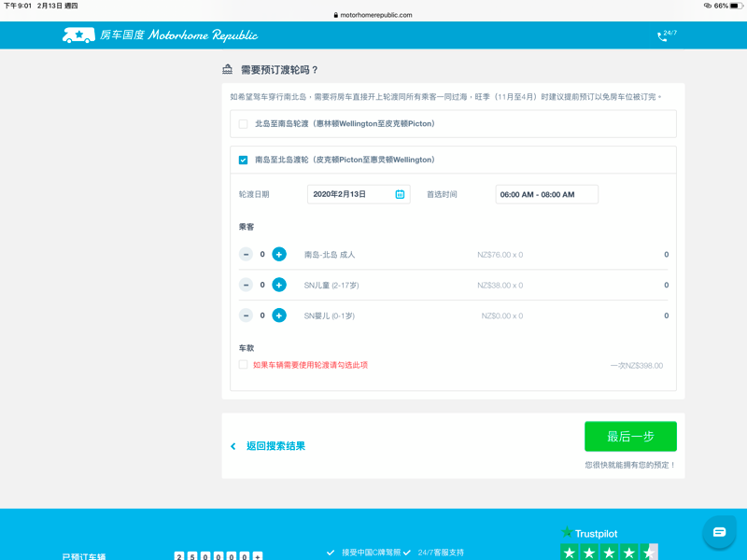Click the back chevron beside 返回搜索结果

[233, 446]
